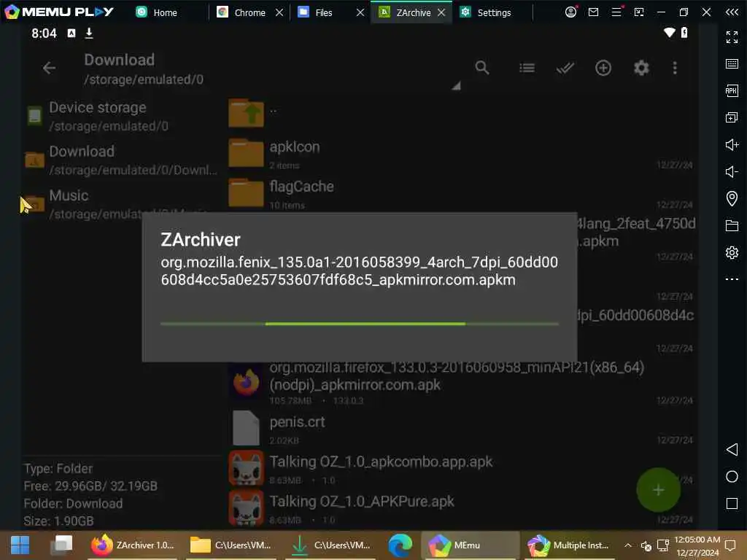Increase volume in MEmu sidebar

pyautogui.click(x=732, y=144)
